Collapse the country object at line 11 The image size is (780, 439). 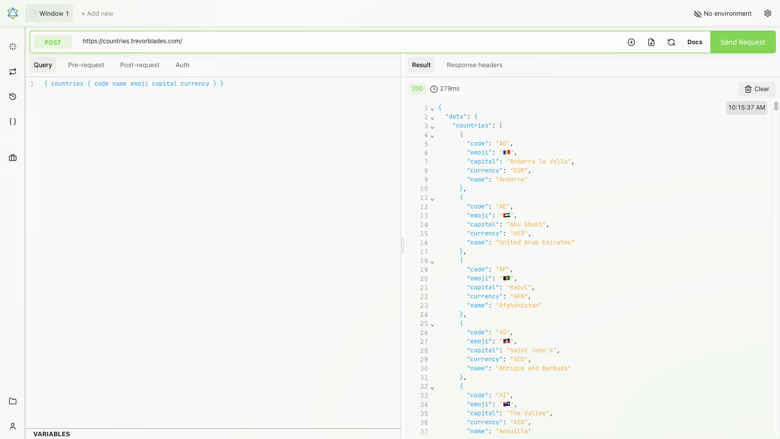(x=432, y=198)
